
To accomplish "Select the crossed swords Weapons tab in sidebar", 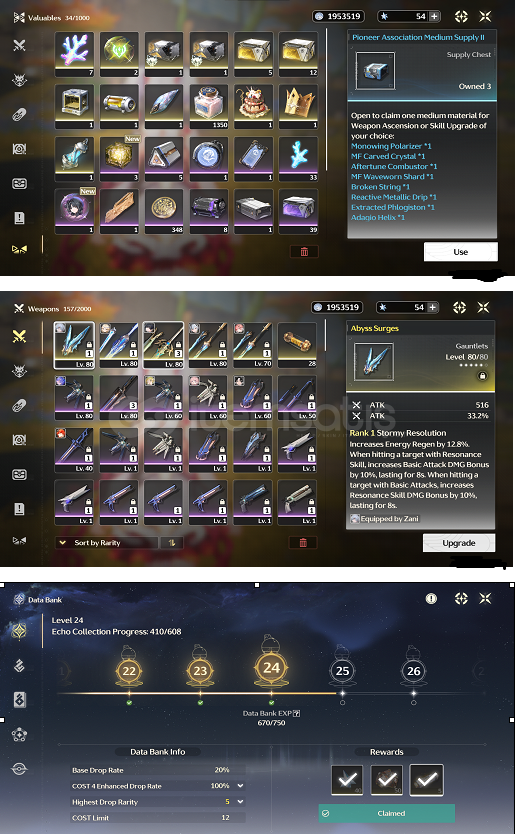I will pos(19,336).
